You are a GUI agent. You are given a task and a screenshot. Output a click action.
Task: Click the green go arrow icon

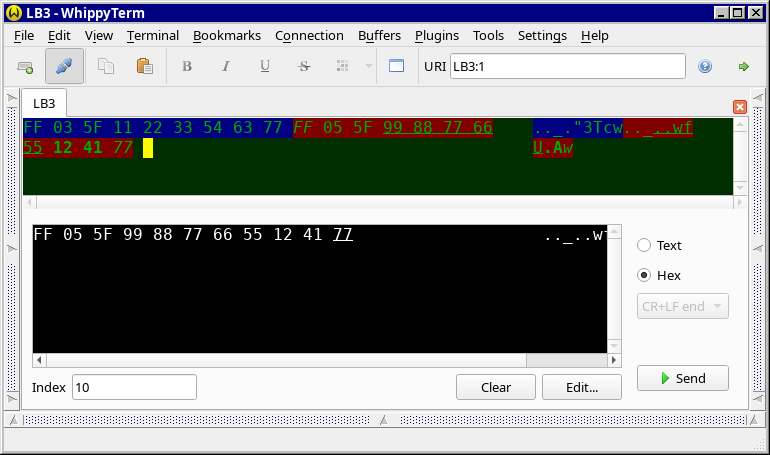coord(743,66)
